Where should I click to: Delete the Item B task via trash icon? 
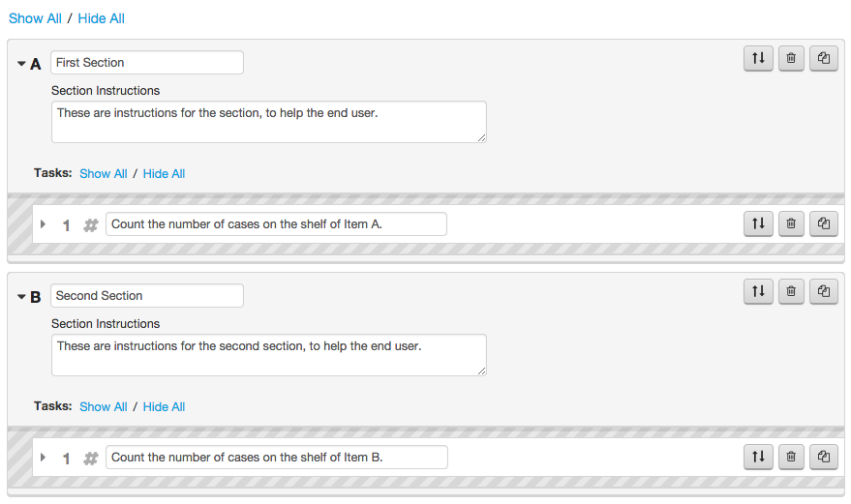point(791,457)
